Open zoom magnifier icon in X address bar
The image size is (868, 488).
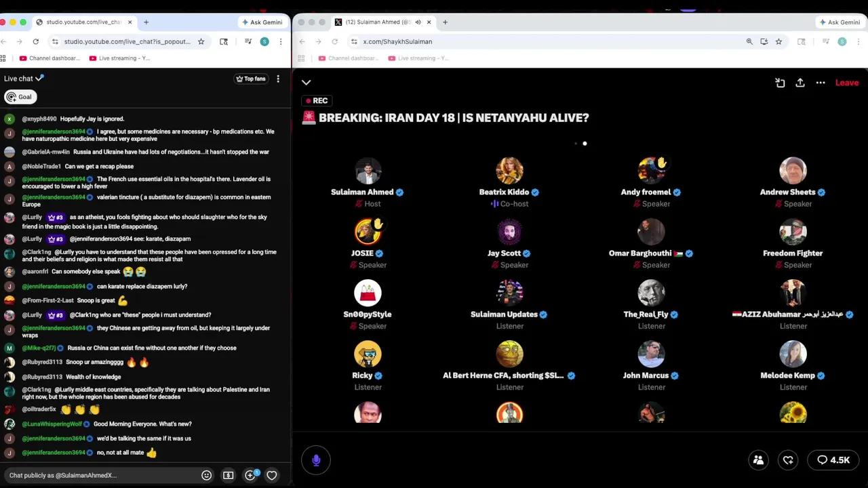749,41
